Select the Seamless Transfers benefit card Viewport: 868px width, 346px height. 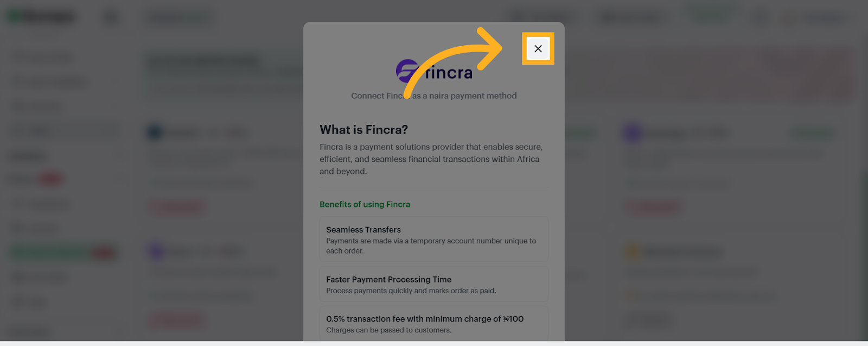click(x=433, y=239)
